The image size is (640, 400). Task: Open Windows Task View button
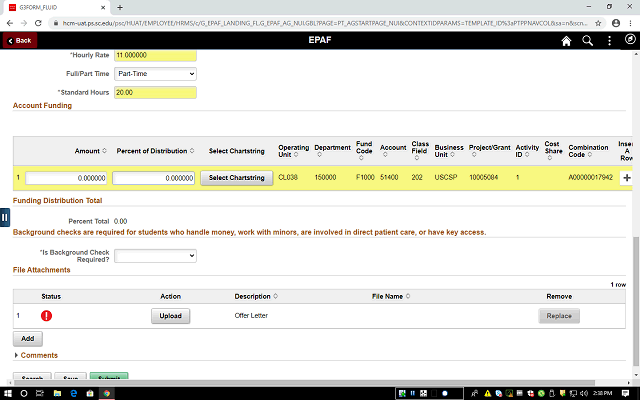coord(40,393)
